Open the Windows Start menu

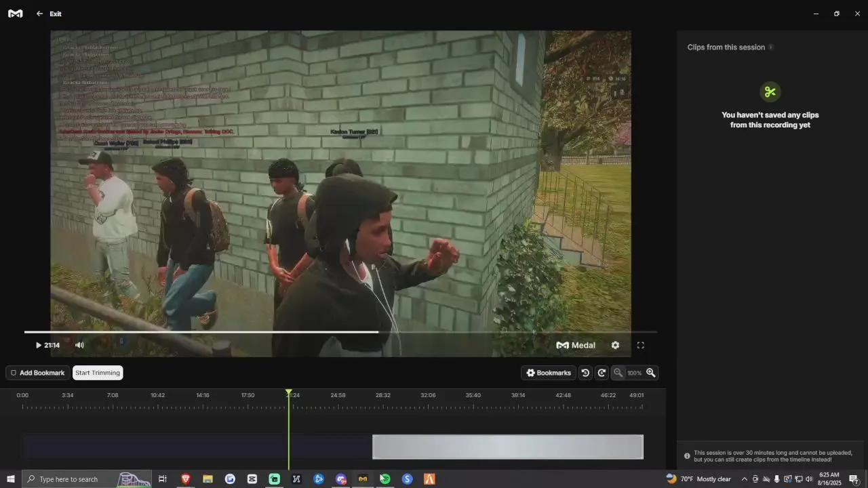[x=10, y=479]
